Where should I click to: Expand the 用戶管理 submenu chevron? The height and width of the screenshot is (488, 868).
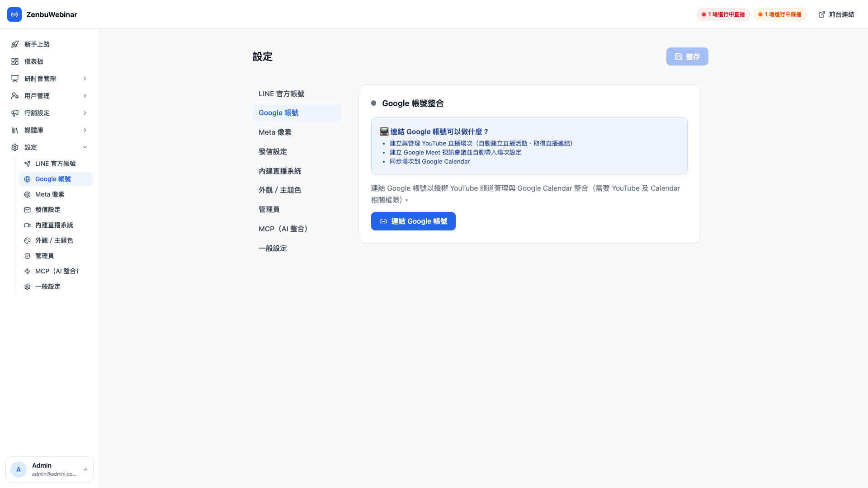pyautogui.click(x=85, y=96)
